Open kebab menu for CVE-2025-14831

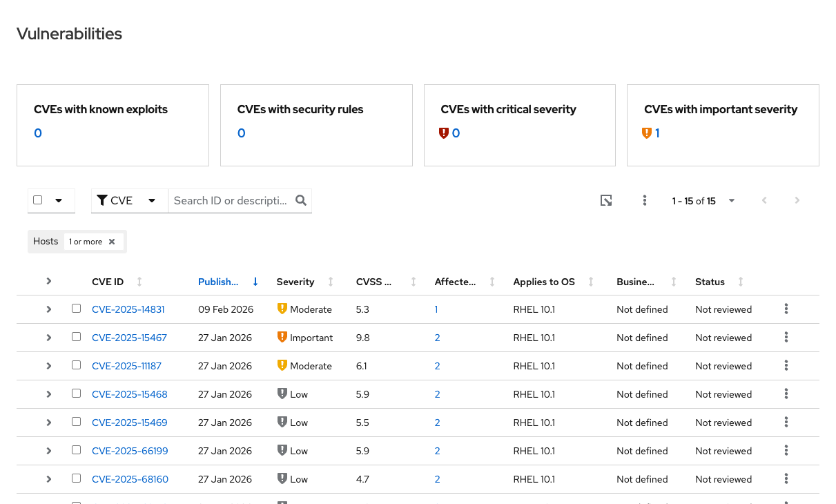[786, 309]
